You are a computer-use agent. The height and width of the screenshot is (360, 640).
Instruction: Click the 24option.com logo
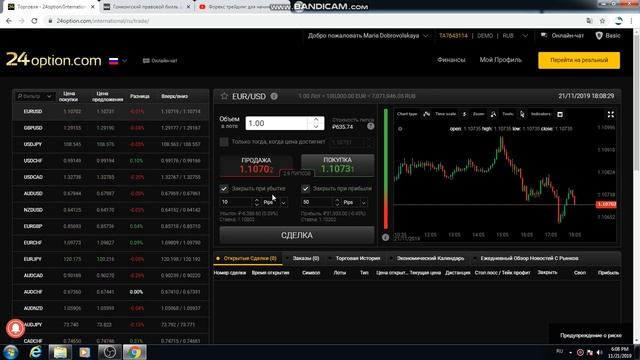[53, 60]
